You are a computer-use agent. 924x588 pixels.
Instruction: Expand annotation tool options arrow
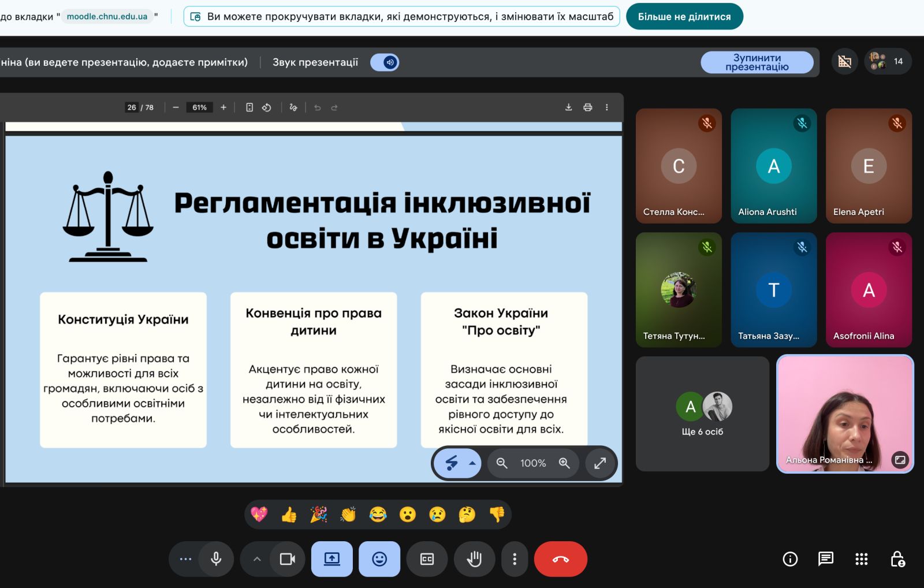pos(472,463)
